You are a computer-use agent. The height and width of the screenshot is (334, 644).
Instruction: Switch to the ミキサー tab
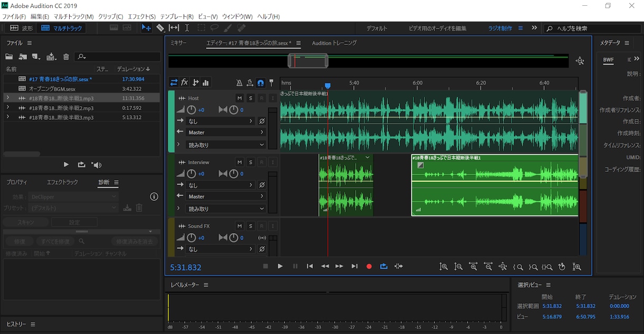coord(178,43)
